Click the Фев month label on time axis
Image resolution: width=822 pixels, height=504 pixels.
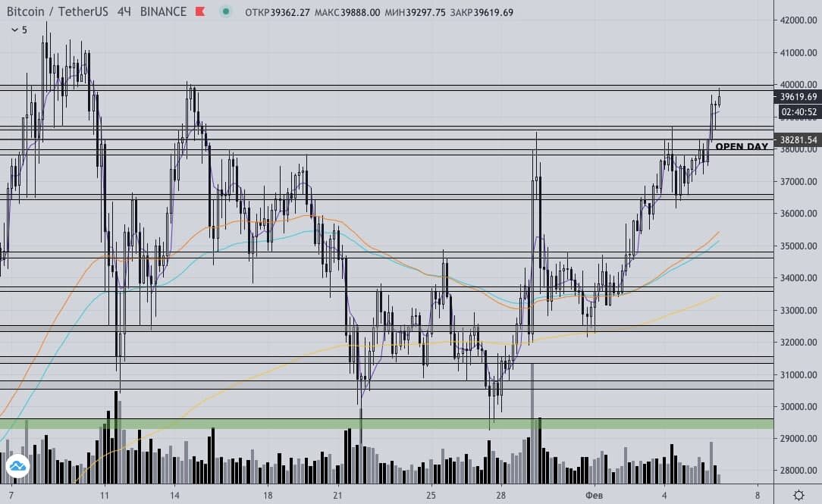coord(594,495)
